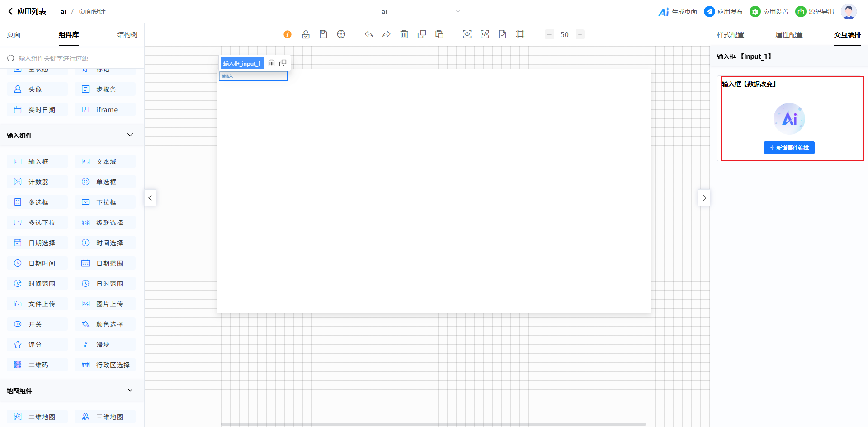Collapse the 输入组件 section

coord(130,135)
